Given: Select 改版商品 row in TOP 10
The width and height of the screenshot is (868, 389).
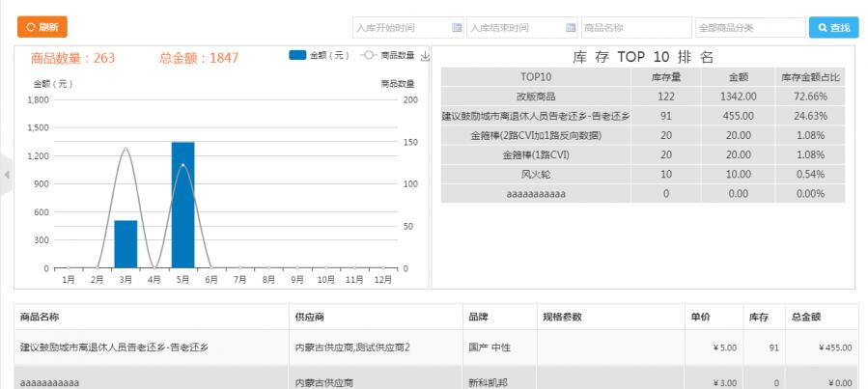Looking at the screenshot, I should pyautogui.click(x=536, y=97).
